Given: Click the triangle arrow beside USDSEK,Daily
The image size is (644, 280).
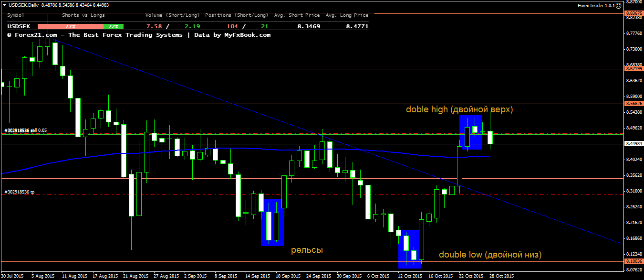Looking at the screenshot, I should tap(4, 5).
